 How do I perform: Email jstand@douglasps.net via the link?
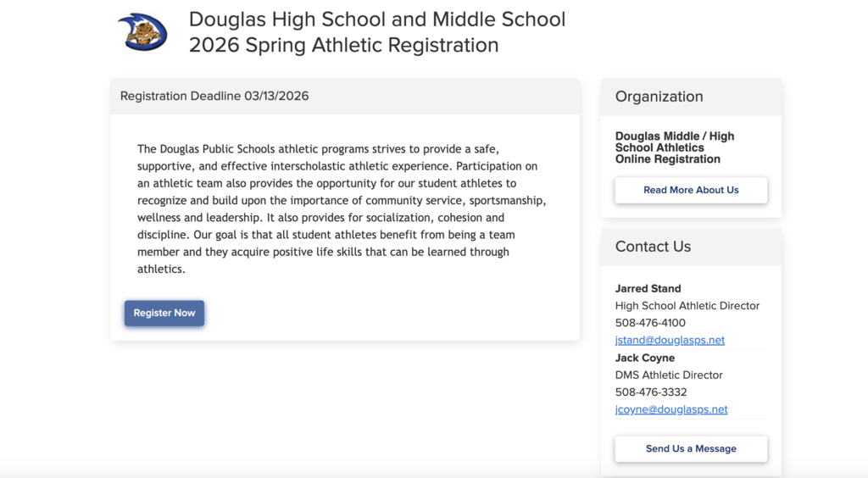tap(670, 340)
